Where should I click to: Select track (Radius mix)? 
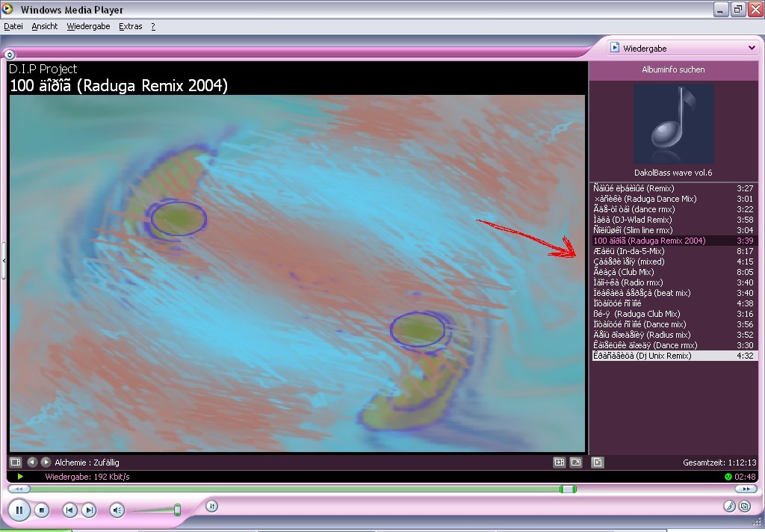[674, 335]
